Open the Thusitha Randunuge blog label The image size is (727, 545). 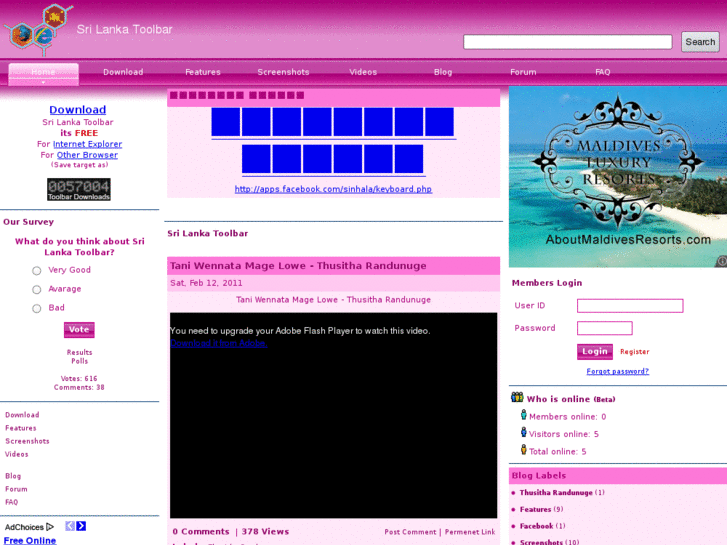(556, 493)
